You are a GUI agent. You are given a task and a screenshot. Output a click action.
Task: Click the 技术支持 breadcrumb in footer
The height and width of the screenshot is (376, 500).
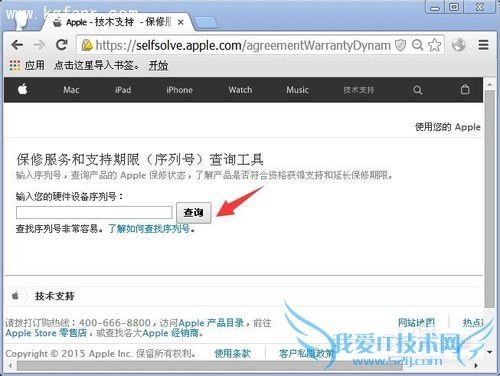tap(55, 296)
